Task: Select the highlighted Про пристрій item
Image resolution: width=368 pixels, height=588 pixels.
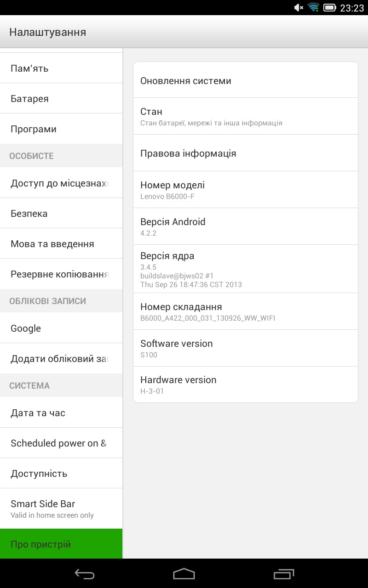Action: coord(61,544)
